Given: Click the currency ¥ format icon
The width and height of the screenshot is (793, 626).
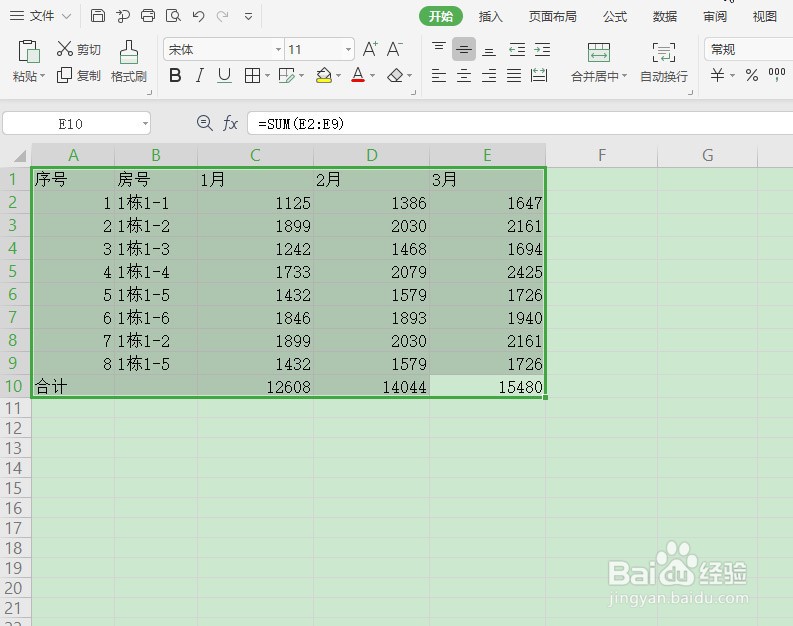Looking at the screenshot, I should pyautogui.click(x=717, y=75).
